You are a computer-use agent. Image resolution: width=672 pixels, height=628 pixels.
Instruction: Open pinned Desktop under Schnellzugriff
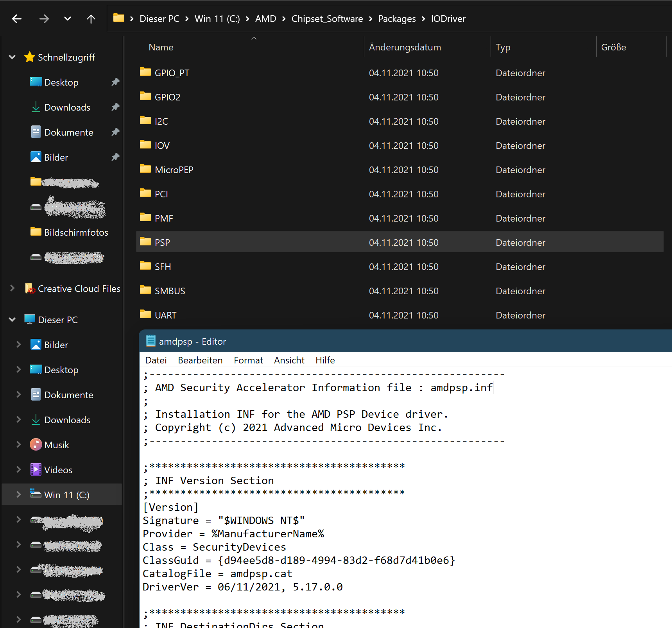[x=61, y=82]
